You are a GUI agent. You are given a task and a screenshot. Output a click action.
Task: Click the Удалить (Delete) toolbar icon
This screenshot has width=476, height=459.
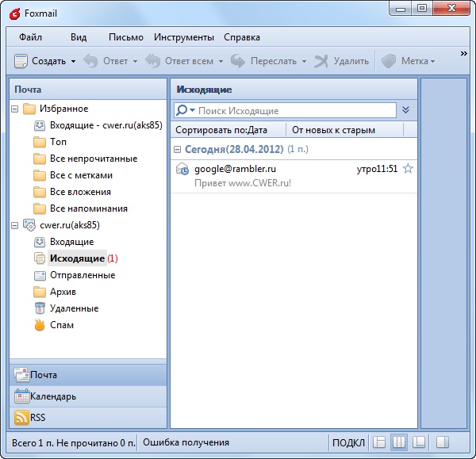coord(321,61)
